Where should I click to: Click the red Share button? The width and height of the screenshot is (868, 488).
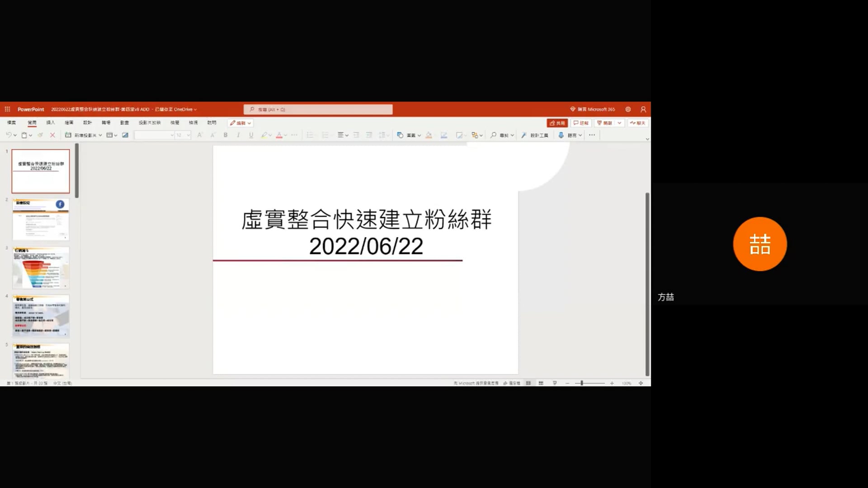point(557,123)
